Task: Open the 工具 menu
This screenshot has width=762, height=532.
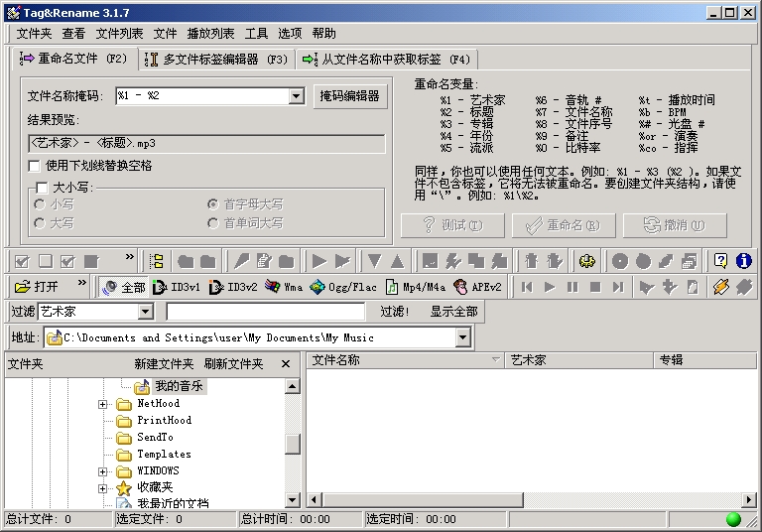Action: 256,33
